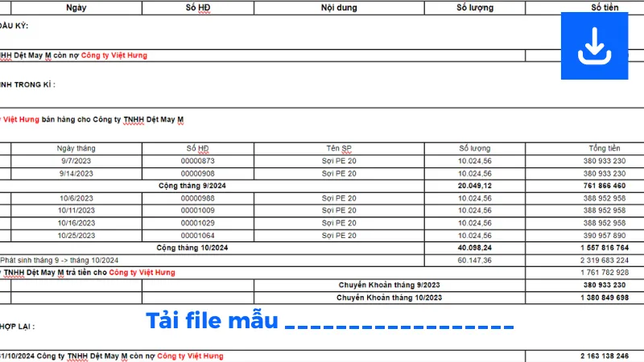Click the date cell 10/25/2023

76,236
